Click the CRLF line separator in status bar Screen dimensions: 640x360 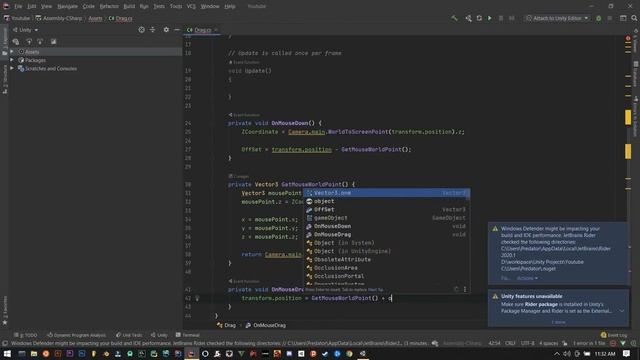tap(510, 343)
